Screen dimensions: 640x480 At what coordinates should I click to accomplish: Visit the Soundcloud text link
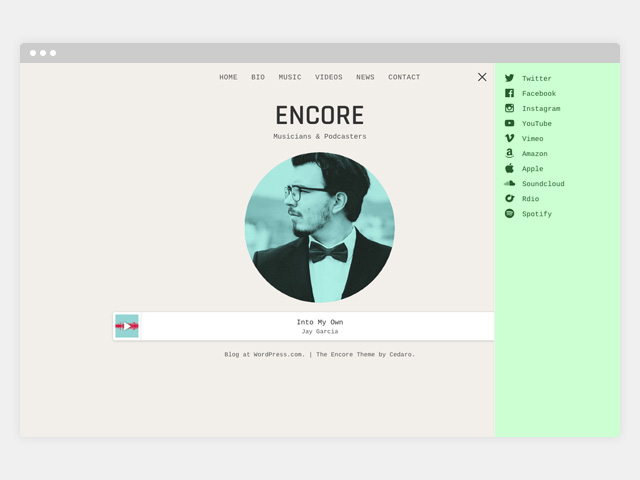click(543, 184)
